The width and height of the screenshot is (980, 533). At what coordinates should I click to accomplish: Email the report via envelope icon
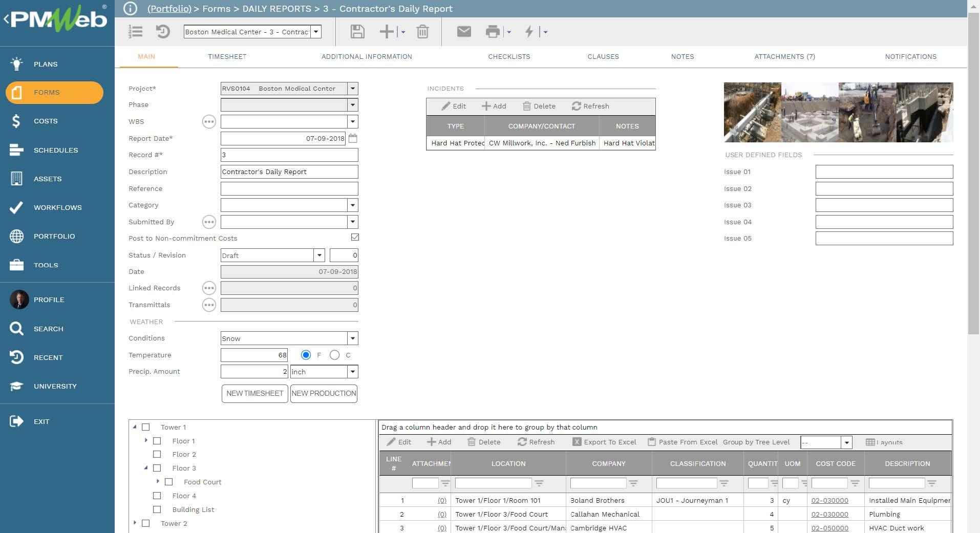pyautogui.click(x=464, y=32)
